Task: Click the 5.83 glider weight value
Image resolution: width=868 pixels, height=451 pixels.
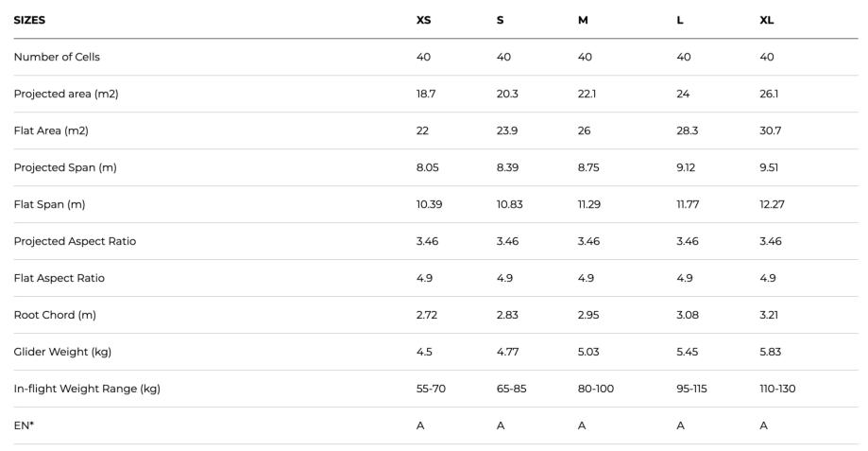Action: click(x=770, y=352)
